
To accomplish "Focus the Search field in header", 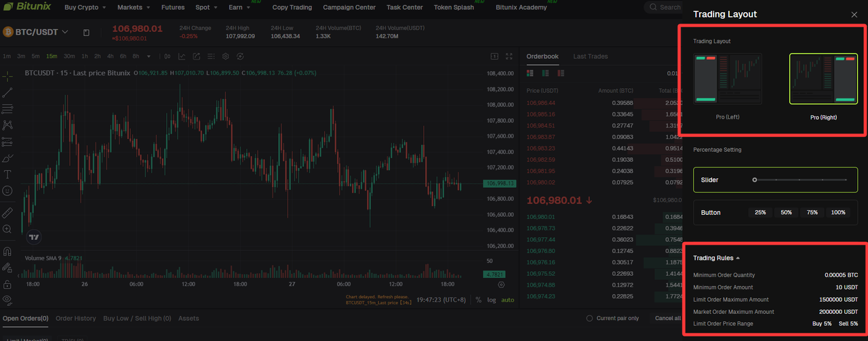I will pos(663,7).
